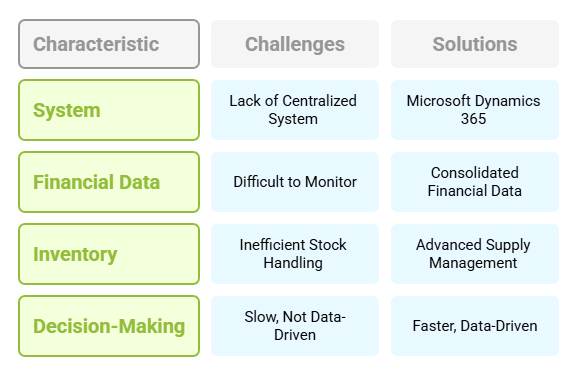The width and height of the screenshot is (575, 372).
Task: Click the number 365 in the System row
Action: tap(473, 119)
